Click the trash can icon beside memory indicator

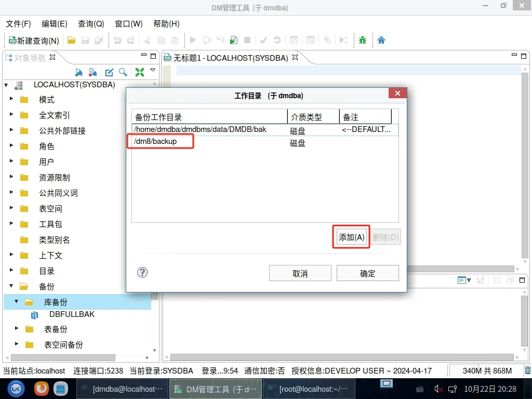(x=527, y=370)
